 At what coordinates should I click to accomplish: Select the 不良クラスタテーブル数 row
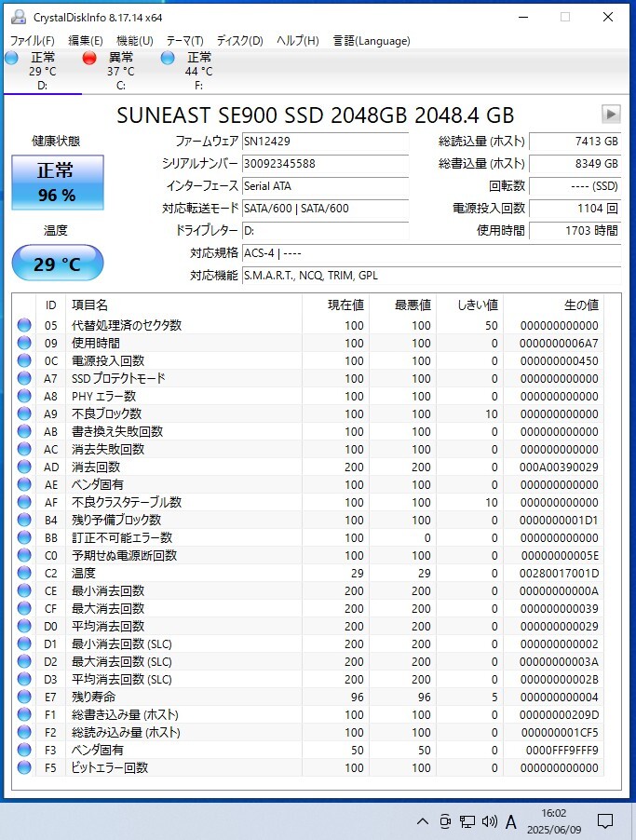pos(308,502)
